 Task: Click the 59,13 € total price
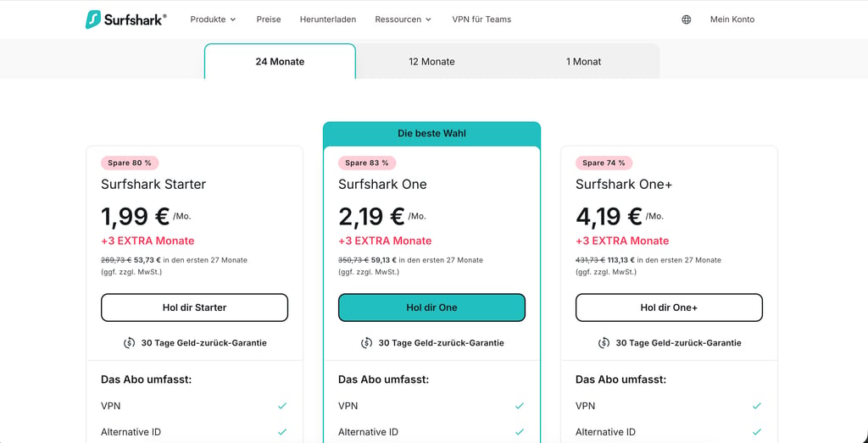(385, 260)
